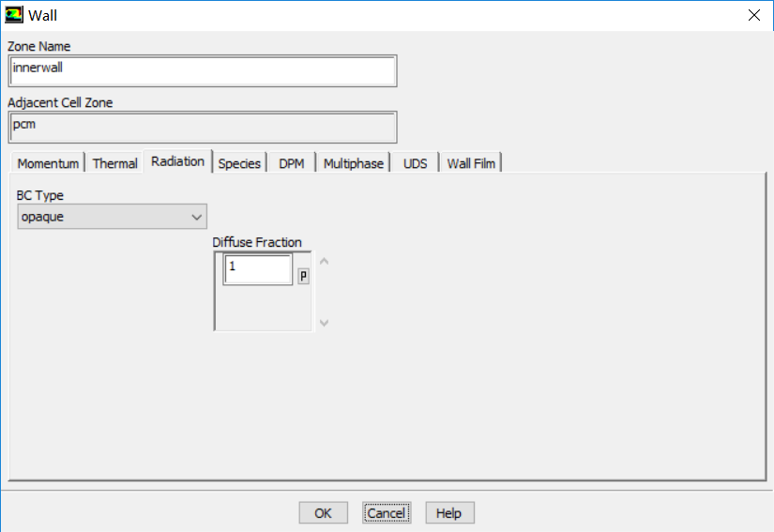
Task: Open the DPM tab
Action: 292,163
